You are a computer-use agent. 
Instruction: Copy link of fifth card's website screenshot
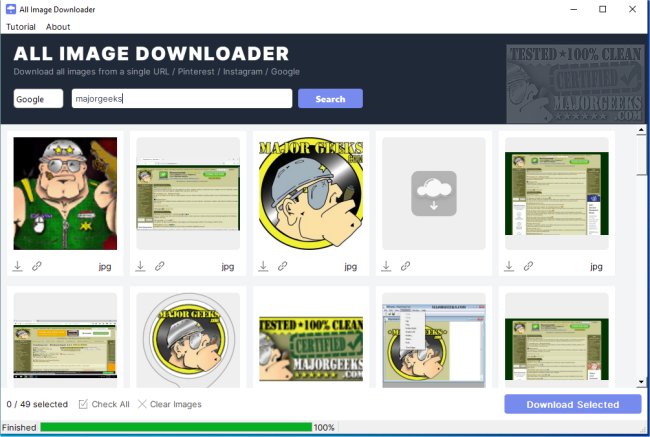pyautogui.click(x=528, y=266)
